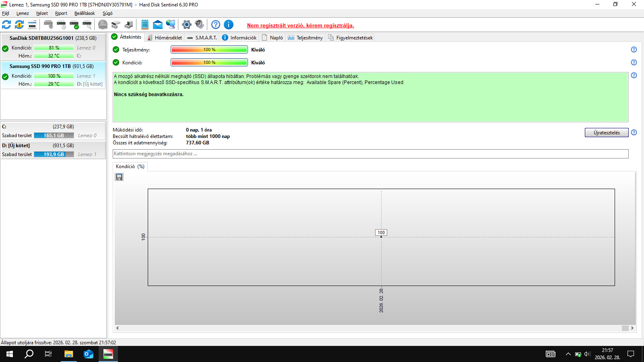This screenshot has width=644, height=362.
Task: Open the news widget on the taskbar
Action: [551, 354]
